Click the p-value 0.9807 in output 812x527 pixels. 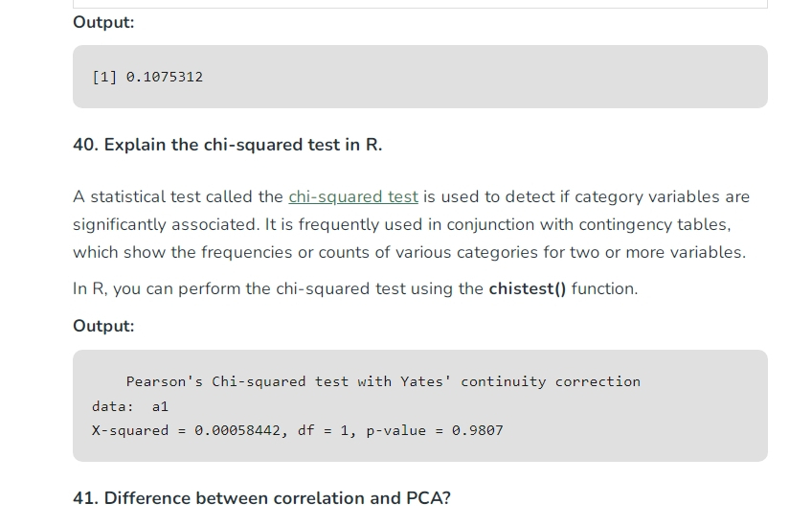pos(477,430)
